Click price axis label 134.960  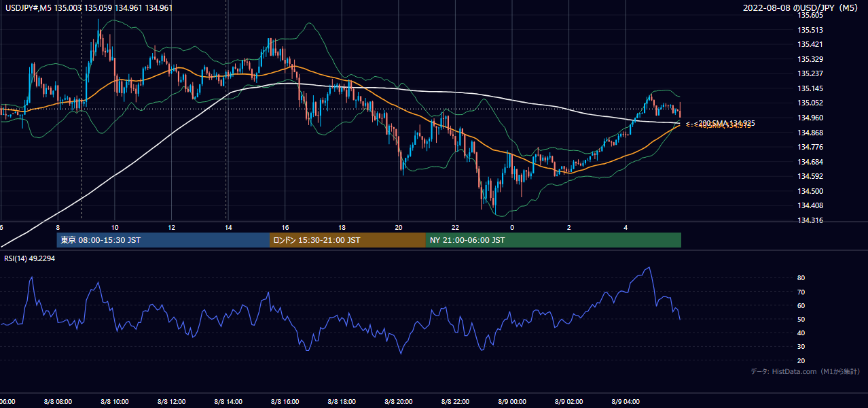(x=810, y=118)
